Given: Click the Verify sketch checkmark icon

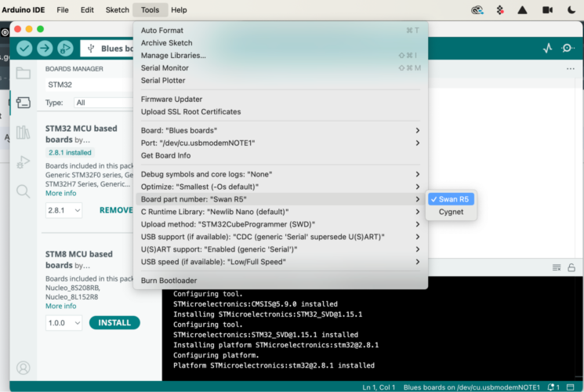Looking at the screenshot, I should [24, 49].
